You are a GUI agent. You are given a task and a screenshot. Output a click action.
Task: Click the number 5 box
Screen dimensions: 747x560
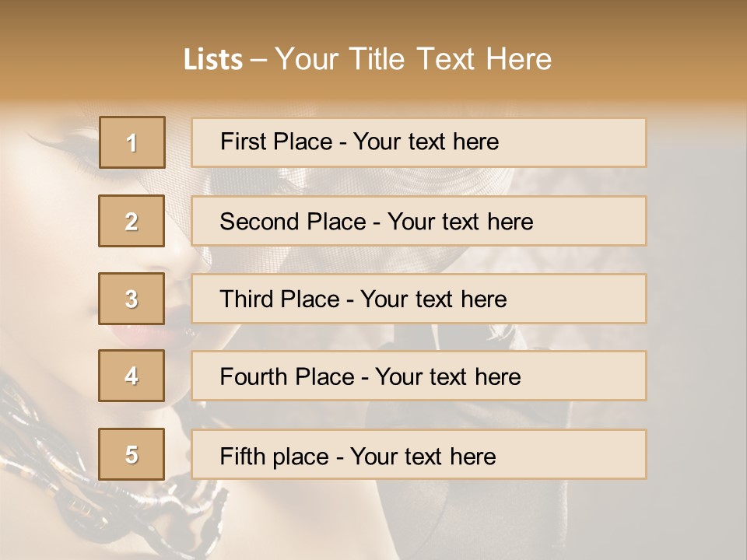pyautogui.click(x=132, y=454)
